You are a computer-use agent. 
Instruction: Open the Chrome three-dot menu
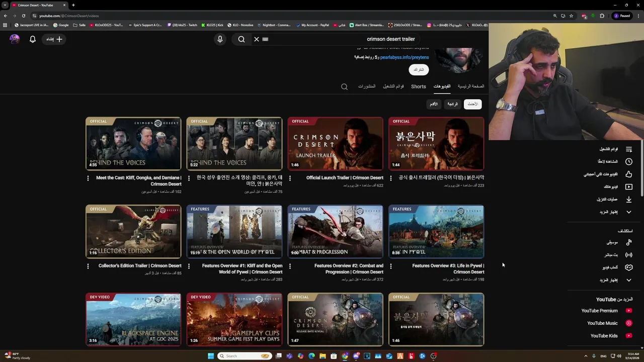[637, 16]
